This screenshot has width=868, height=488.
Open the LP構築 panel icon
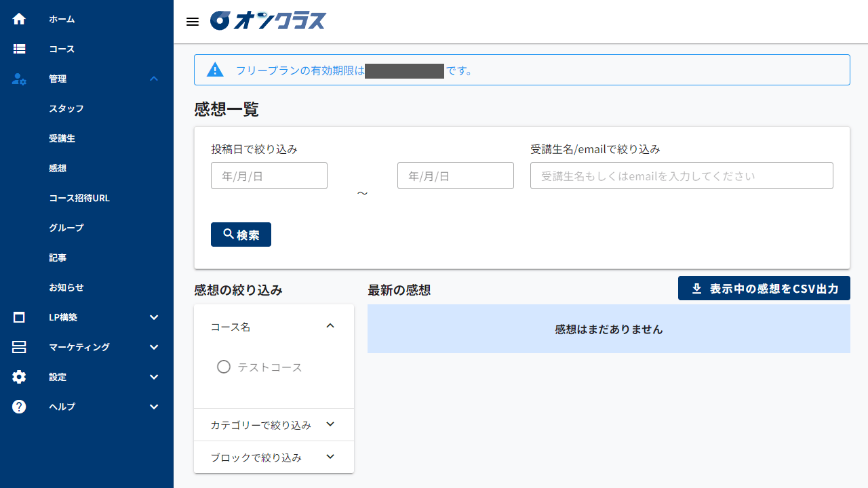tap(18, 317)
